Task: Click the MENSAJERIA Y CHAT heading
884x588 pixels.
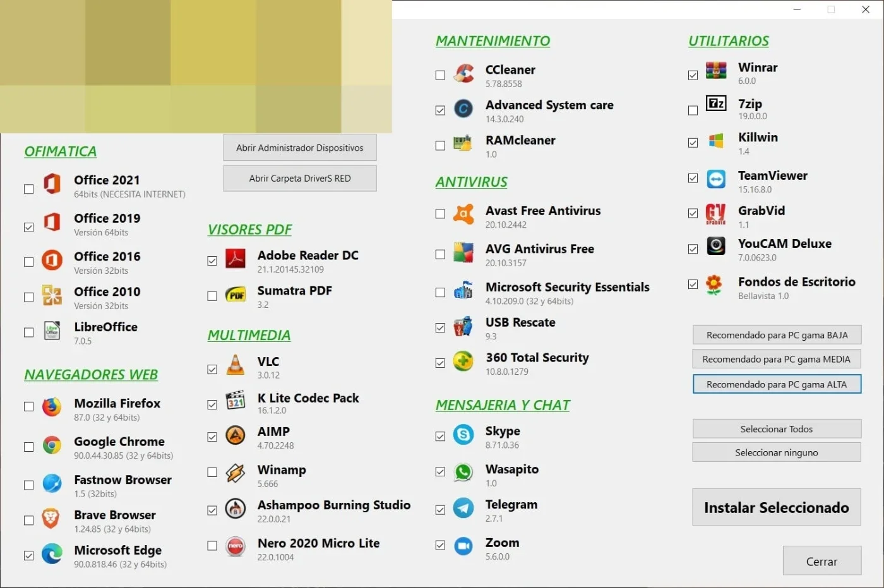Action: (x=503, y=405)
